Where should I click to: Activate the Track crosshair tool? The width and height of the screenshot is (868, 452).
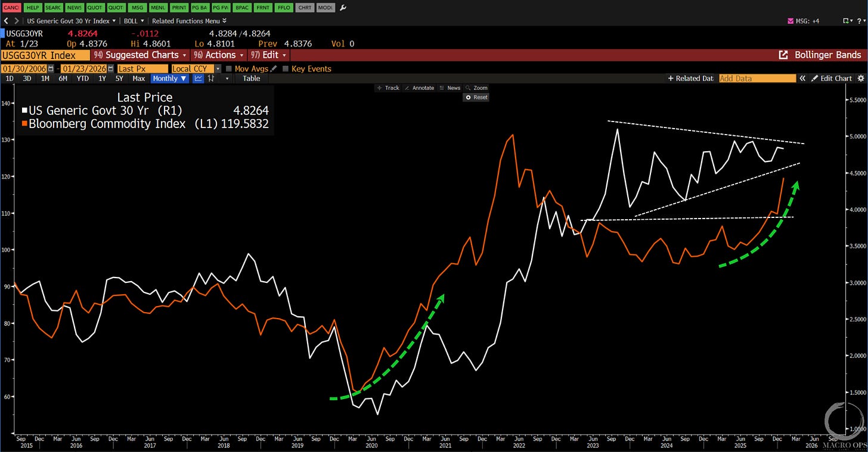point(388,88)
